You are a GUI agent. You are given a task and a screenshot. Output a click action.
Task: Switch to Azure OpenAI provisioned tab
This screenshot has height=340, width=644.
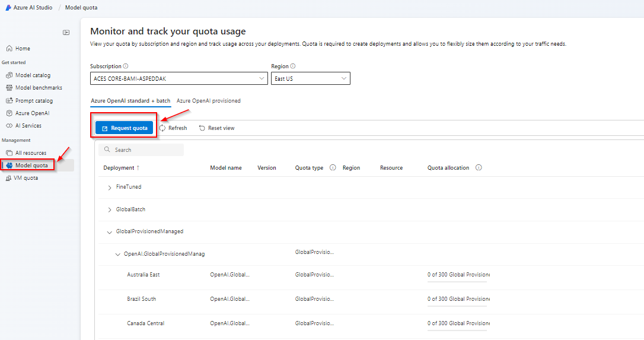[209, 101]
